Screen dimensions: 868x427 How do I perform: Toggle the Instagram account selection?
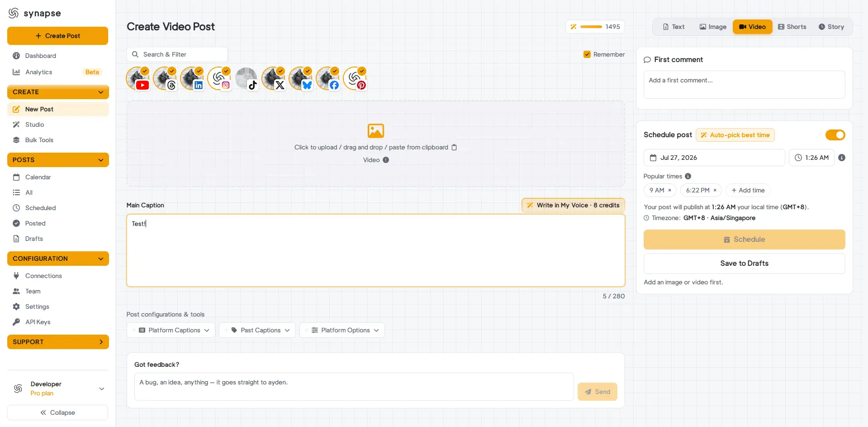(219, 78)
